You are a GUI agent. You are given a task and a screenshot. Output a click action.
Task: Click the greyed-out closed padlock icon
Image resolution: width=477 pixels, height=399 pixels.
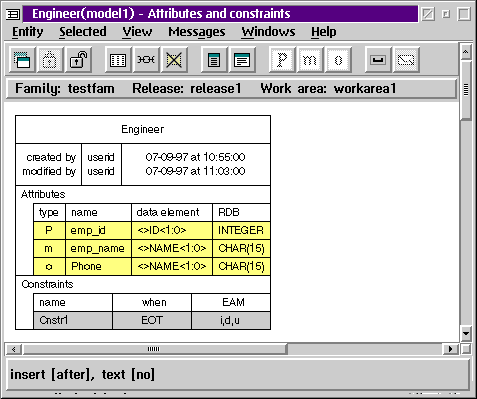pos(50,60)
